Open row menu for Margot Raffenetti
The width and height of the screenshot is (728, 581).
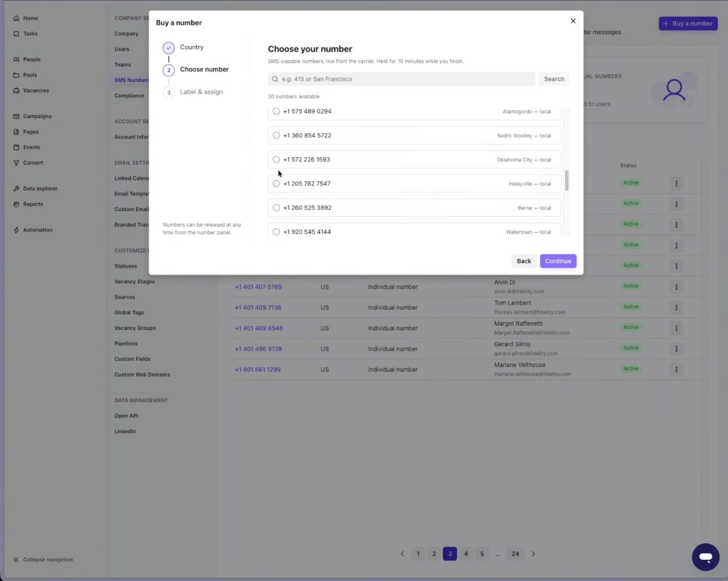point(676,328)
